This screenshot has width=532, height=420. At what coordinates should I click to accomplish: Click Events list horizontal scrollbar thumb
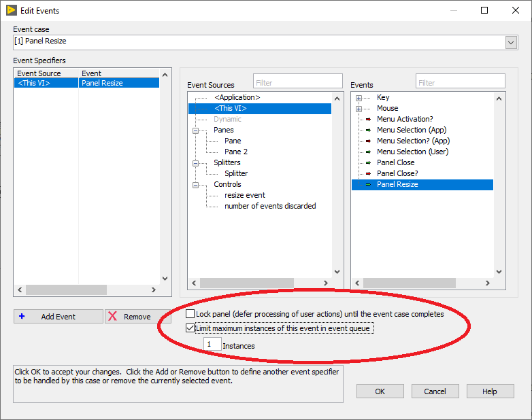click(409, 283)
